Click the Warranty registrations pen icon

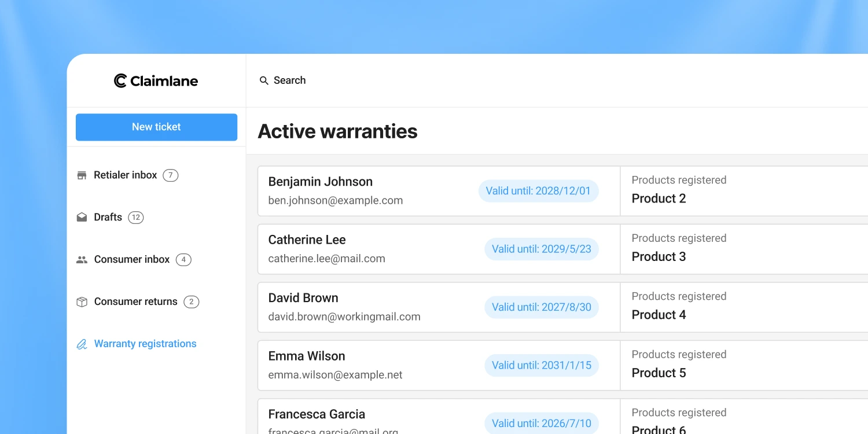(x=82, y=344)
